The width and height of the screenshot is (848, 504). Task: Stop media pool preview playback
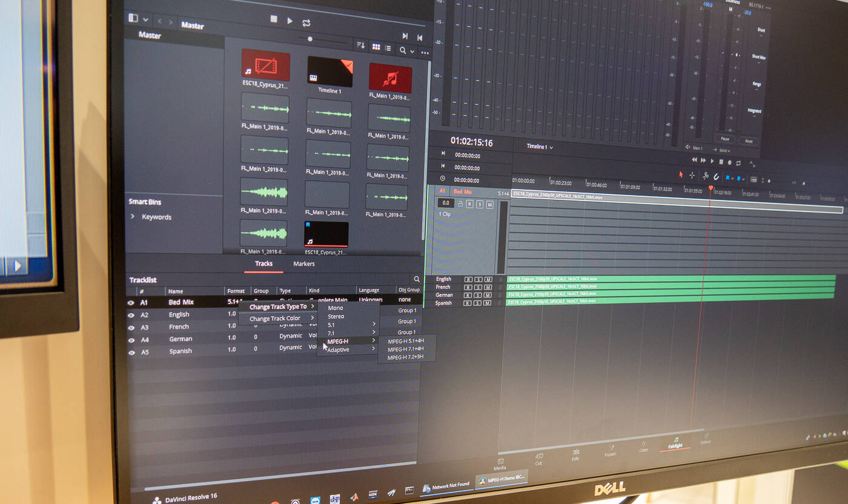(x=274, y=19)
